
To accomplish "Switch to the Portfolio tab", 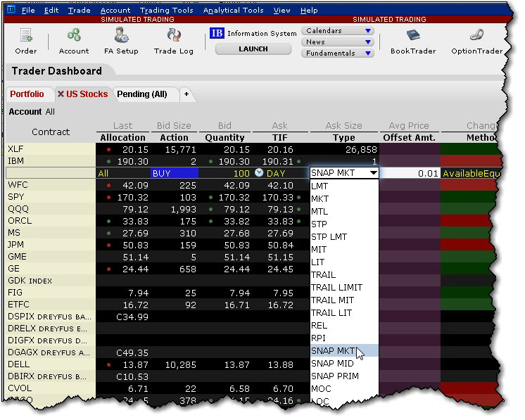I will (x=27, y=94).
